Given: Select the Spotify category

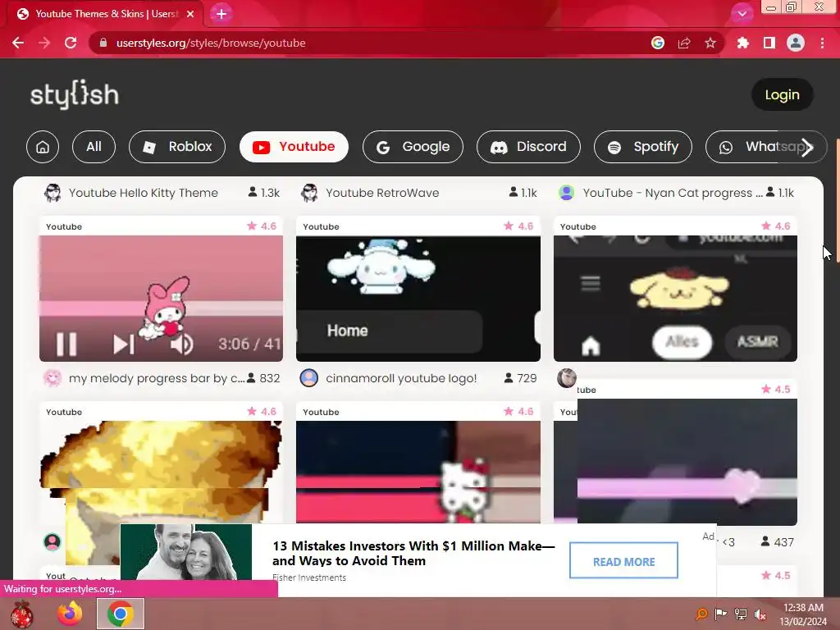Looking at the screenshot, I should (x=643, y=147).
